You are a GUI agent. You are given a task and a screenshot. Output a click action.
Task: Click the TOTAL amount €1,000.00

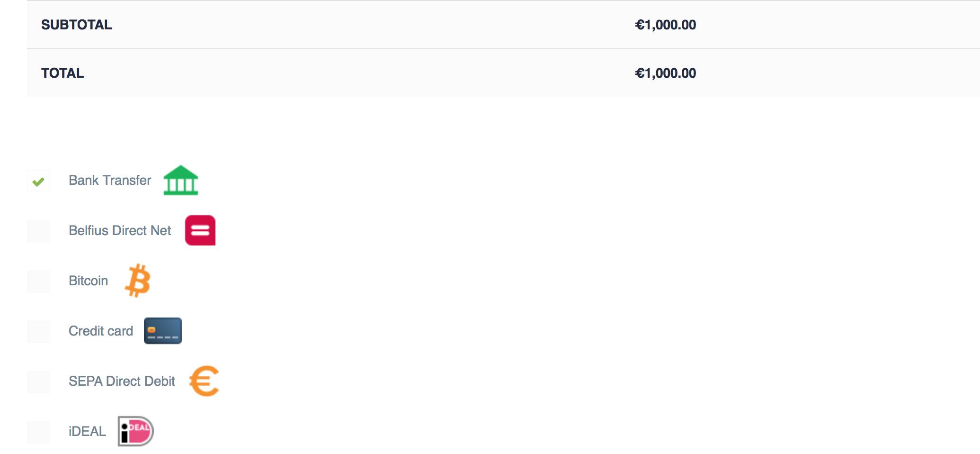[665, 73]
